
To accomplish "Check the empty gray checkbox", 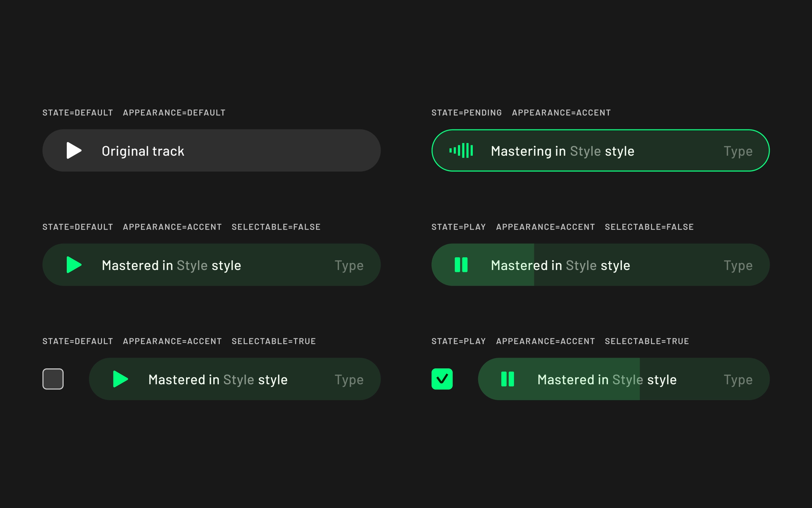I will [x=53, y=379].
